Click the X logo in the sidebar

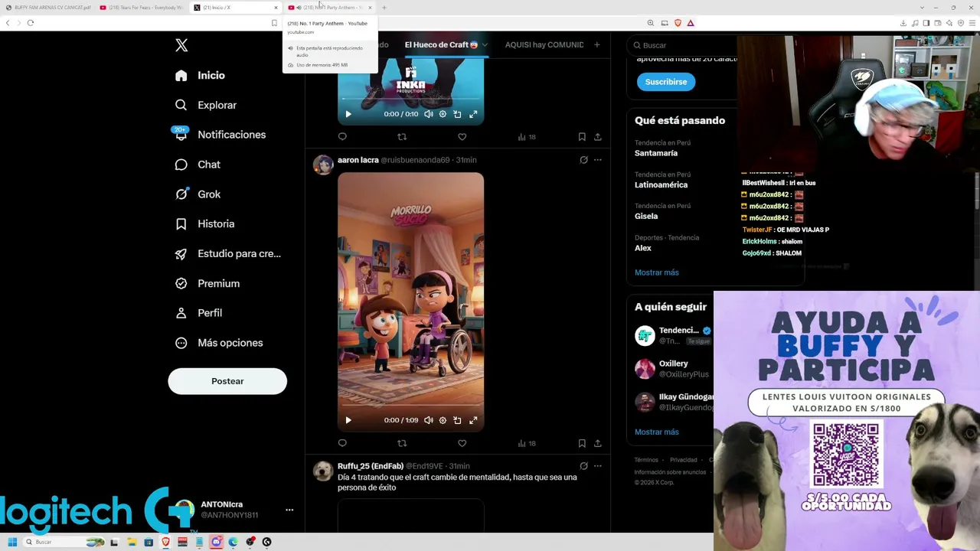point(181,45)
